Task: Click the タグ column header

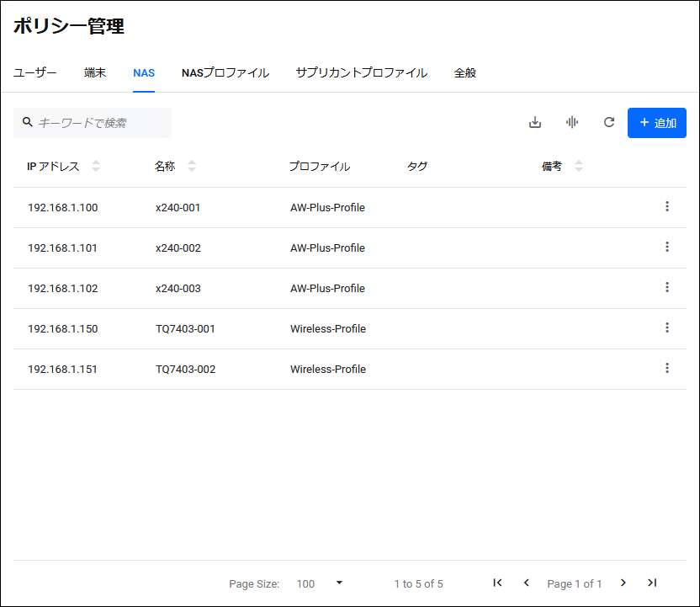Action: click(x=417, y=166)
